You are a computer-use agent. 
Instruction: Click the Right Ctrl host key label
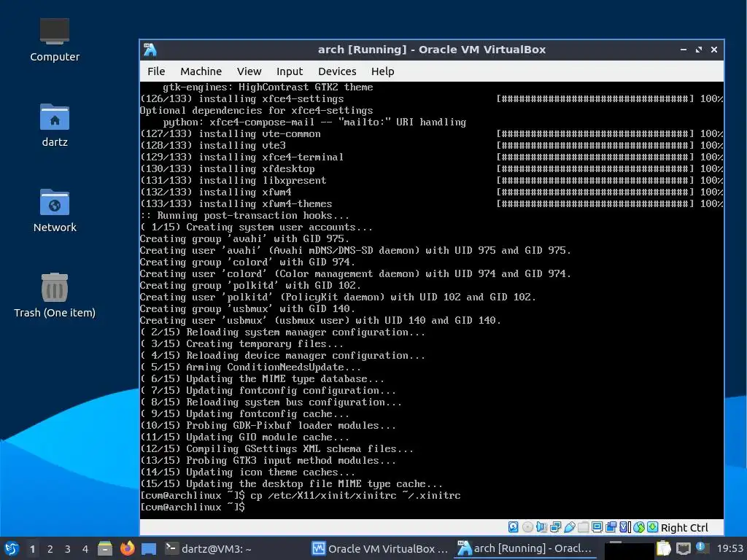point(684,528)
